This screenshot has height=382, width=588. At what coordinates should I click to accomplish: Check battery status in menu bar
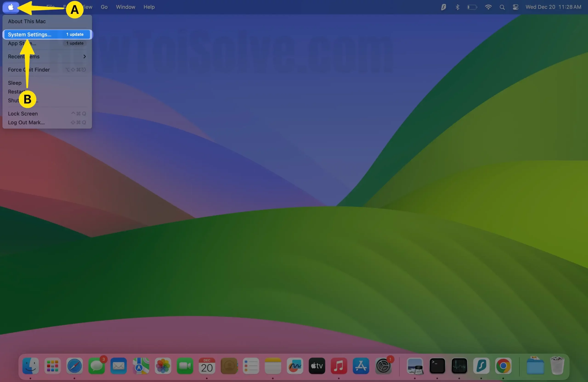point(472,7)
